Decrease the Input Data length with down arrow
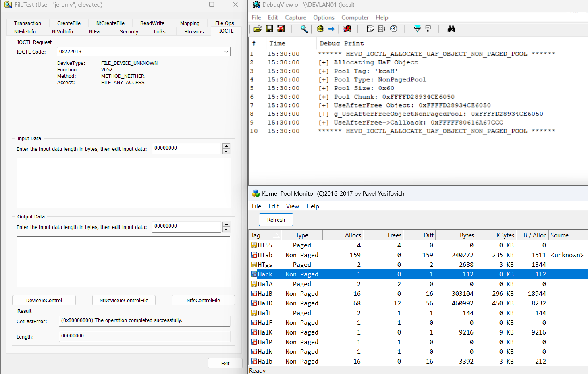This screenshot has height=374, width=588. point(226,152)
